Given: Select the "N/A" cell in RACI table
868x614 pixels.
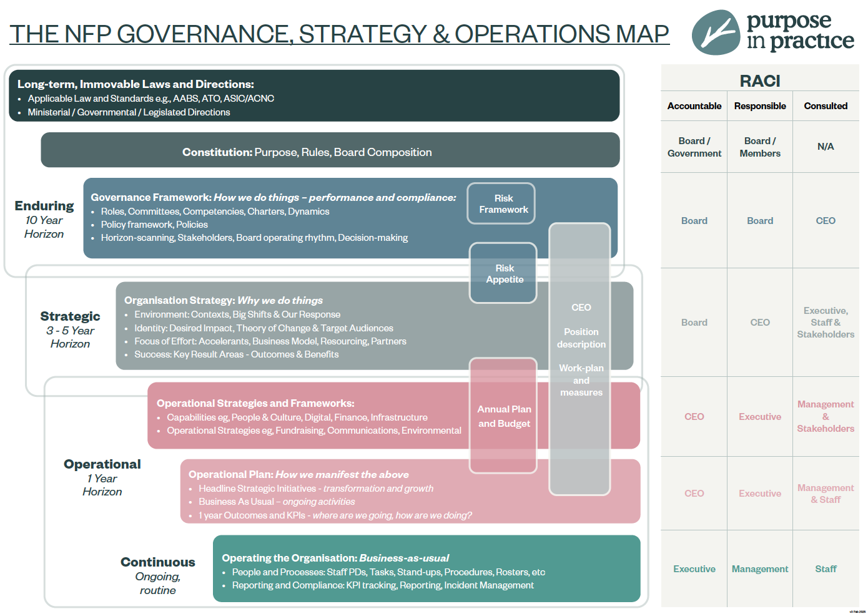Looking at the screenshot, I should click(826, 147).
